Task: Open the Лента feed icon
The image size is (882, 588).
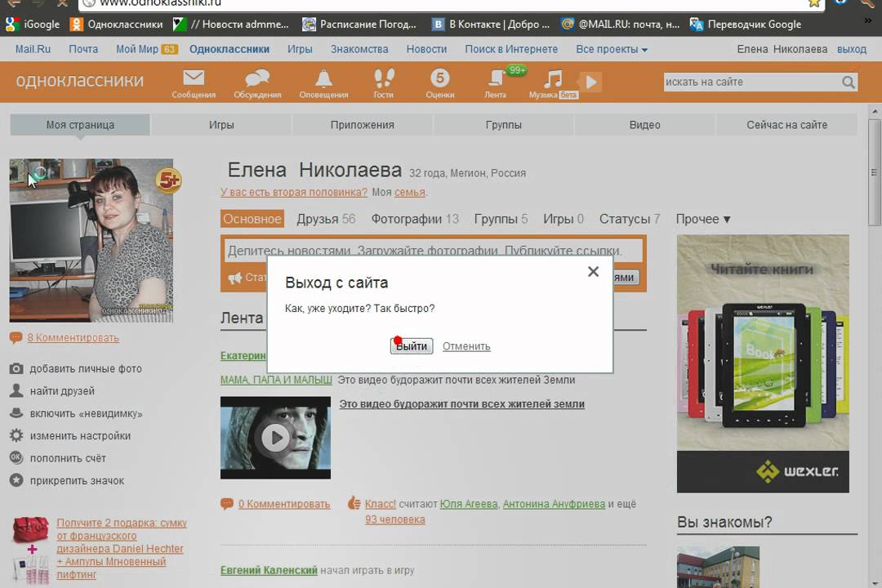Action: pyautogui.click(x=496, y=79)
